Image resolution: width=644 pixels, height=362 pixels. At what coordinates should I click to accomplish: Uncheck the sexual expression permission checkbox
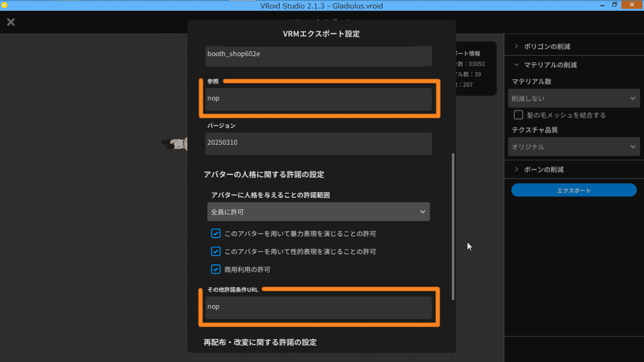(216, 251)
